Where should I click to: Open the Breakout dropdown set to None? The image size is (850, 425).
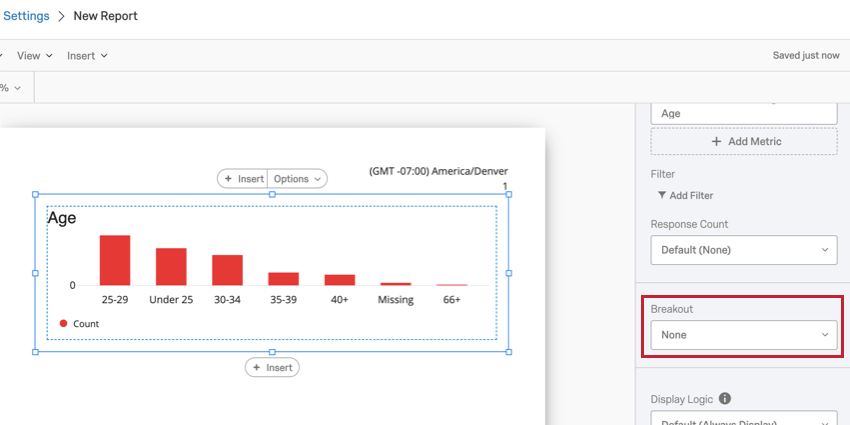(744, 335)
